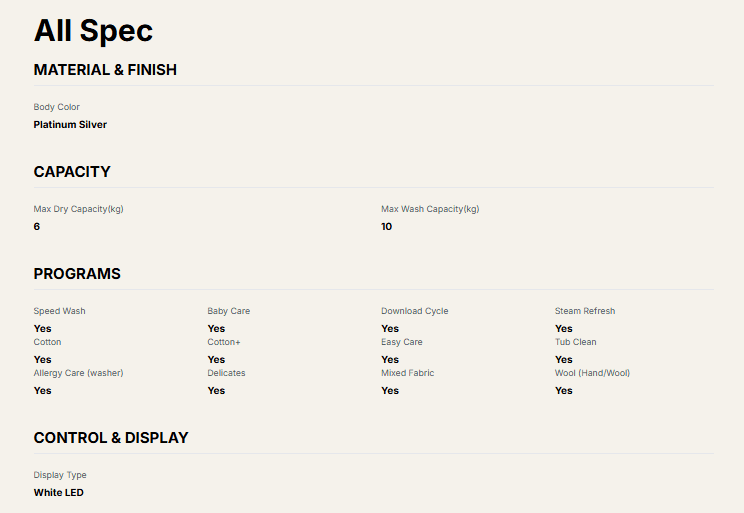
Task: Click the CAPACITY section heading
Action: [72, 172]
